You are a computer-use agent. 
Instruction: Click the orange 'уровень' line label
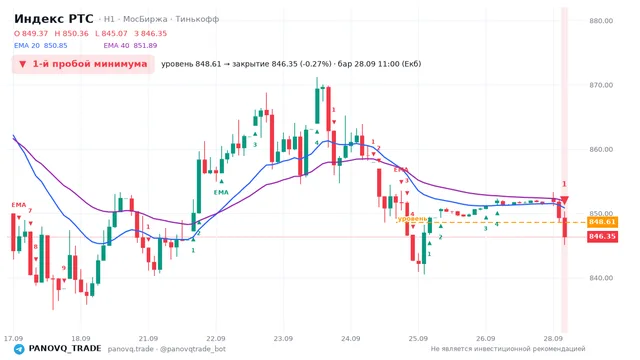[412, 219]
